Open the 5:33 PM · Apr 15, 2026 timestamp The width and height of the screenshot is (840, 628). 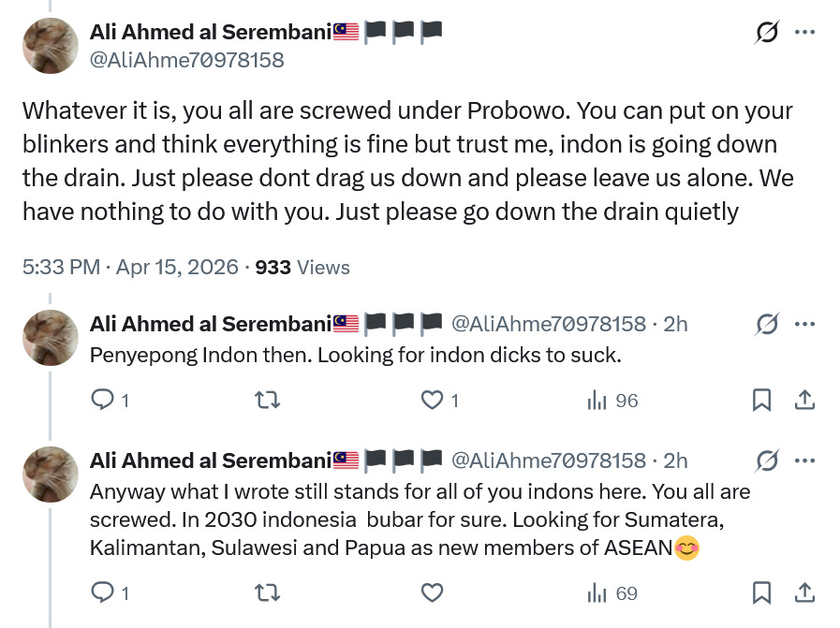(130, 268)
